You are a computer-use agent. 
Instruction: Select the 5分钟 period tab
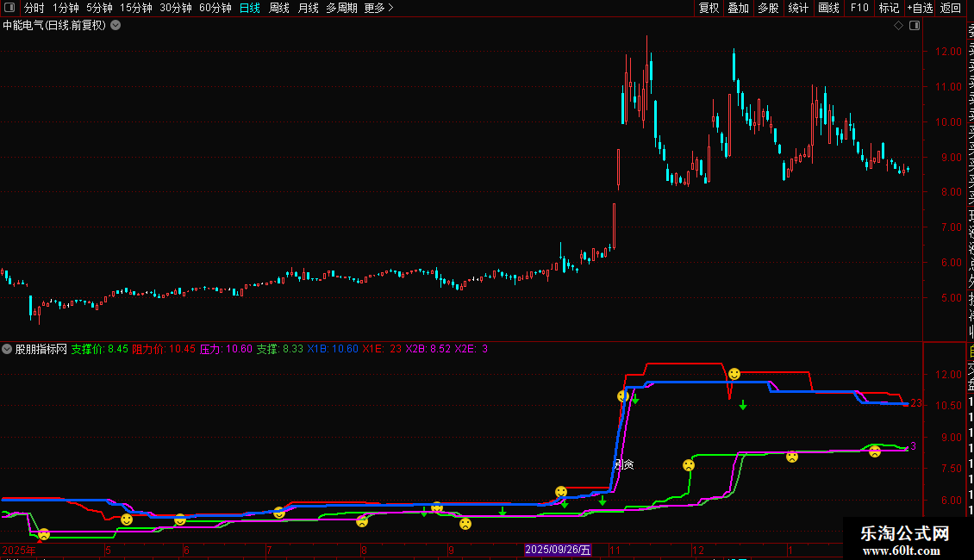coord(99,8)
